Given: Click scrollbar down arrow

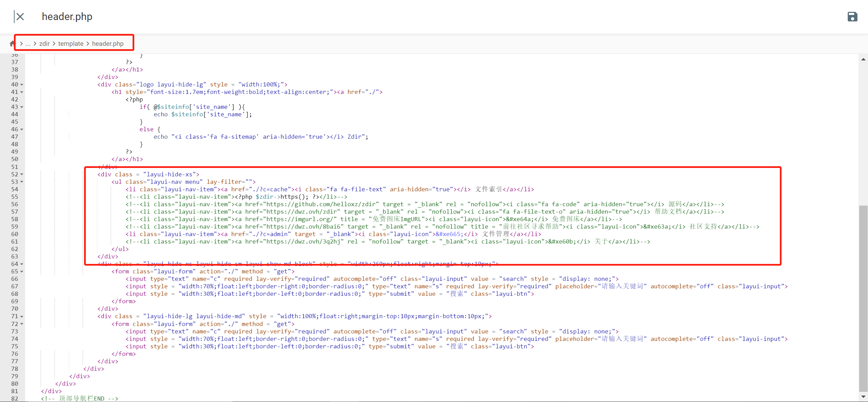Looking at the screenshot, I should point(863,396).
